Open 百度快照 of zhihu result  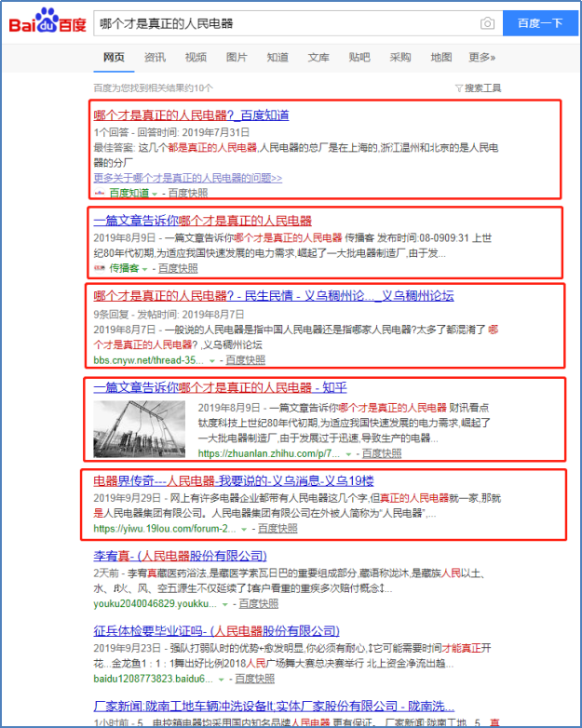point(382,453)
